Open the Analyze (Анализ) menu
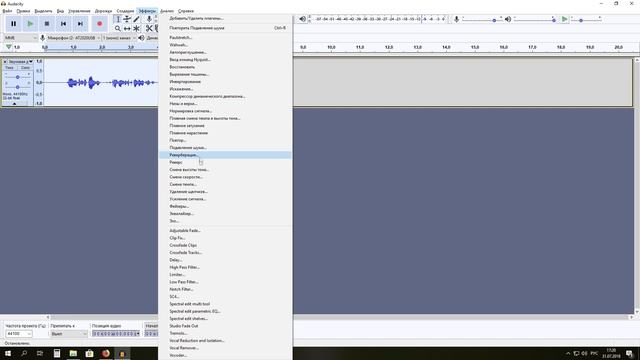Viewport: 640px width, 360px height. point(167,11)
